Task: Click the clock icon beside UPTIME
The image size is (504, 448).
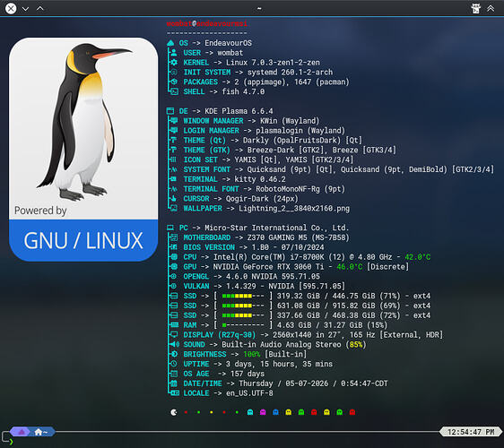Action: click(x=174, y=364)
